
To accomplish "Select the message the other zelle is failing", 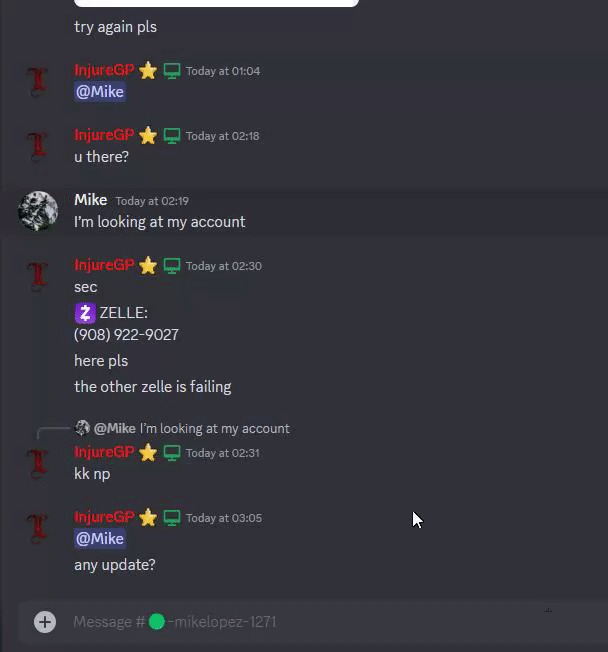I will [x=153, y=387].
